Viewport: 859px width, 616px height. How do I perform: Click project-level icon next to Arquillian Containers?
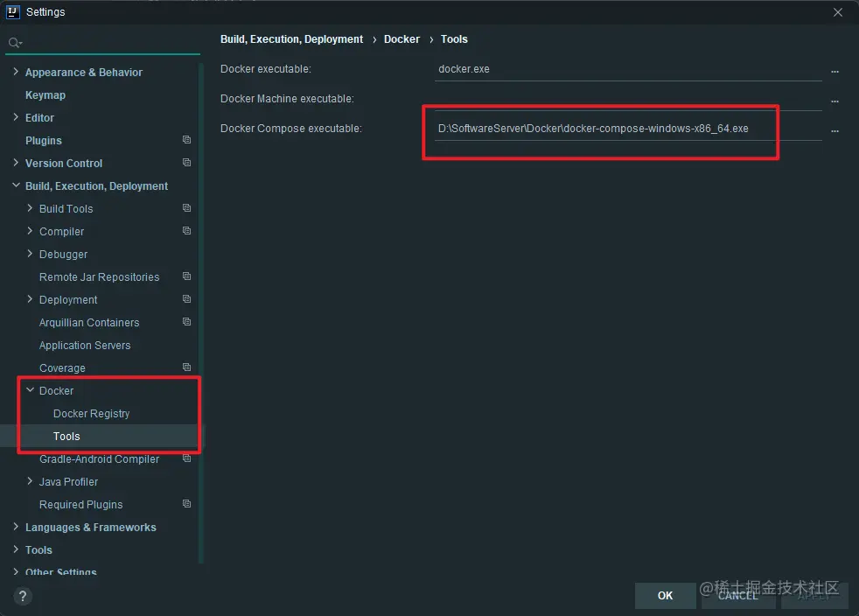[x=187, y=322]
